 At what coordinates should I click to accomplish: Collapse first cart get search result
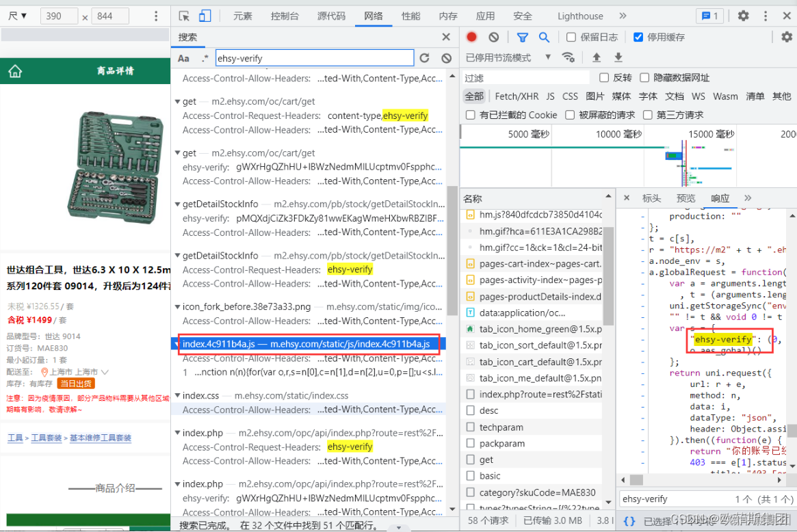tap(177, 102)
